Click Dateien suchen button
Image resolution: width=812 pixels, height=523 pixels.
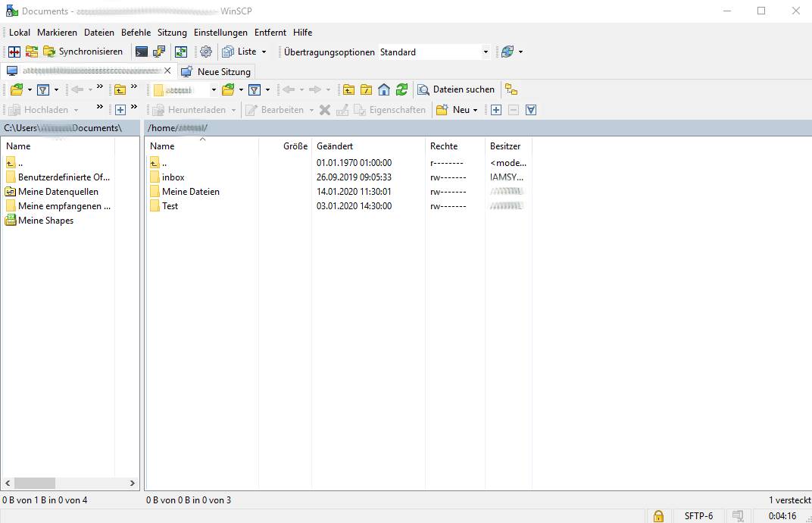click(456, 89)
